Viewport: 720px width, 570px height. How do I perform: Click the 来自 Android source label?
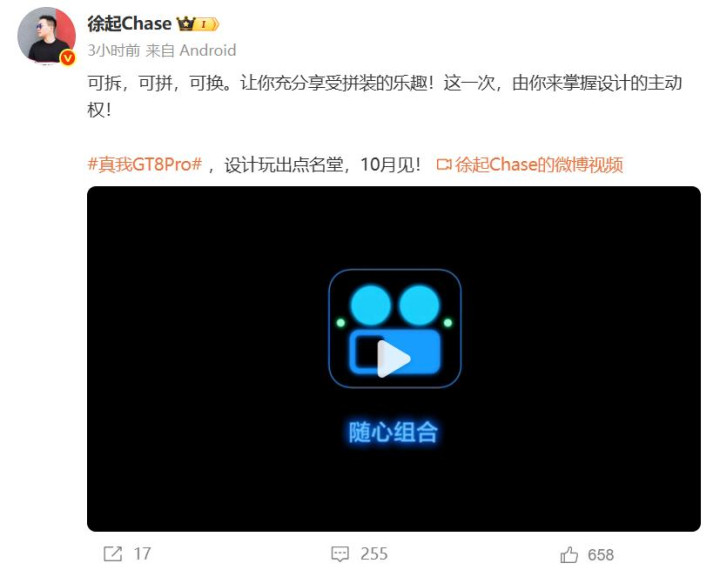pyautogui.click(x=191, y=50)
